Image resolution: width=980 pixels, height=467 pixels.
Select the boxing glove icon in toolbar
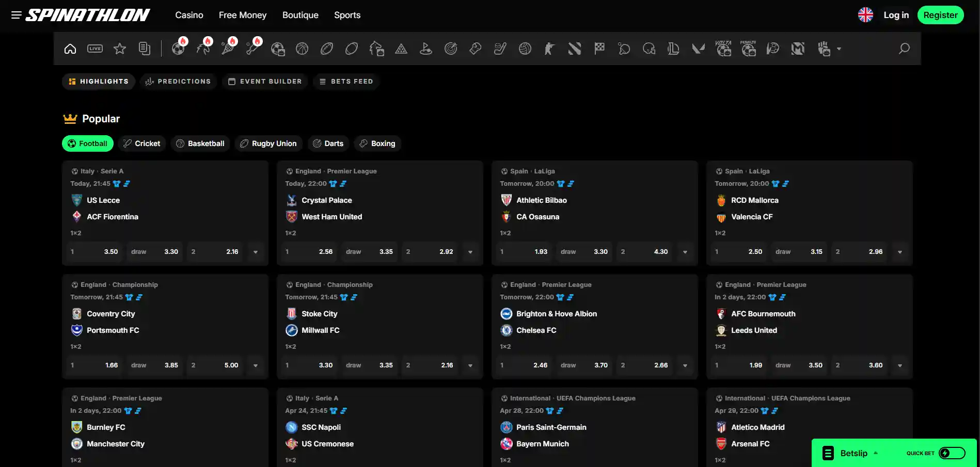[x=476, y=49]
